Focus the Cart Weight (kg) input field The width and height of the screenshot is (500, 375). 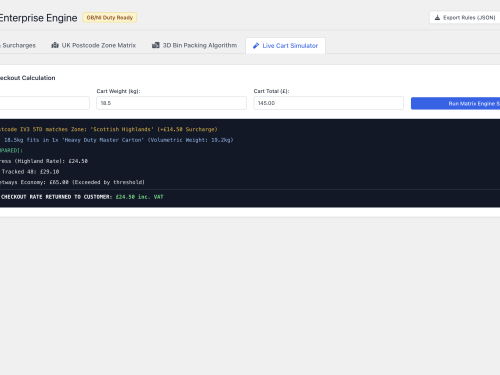point(171,103)
